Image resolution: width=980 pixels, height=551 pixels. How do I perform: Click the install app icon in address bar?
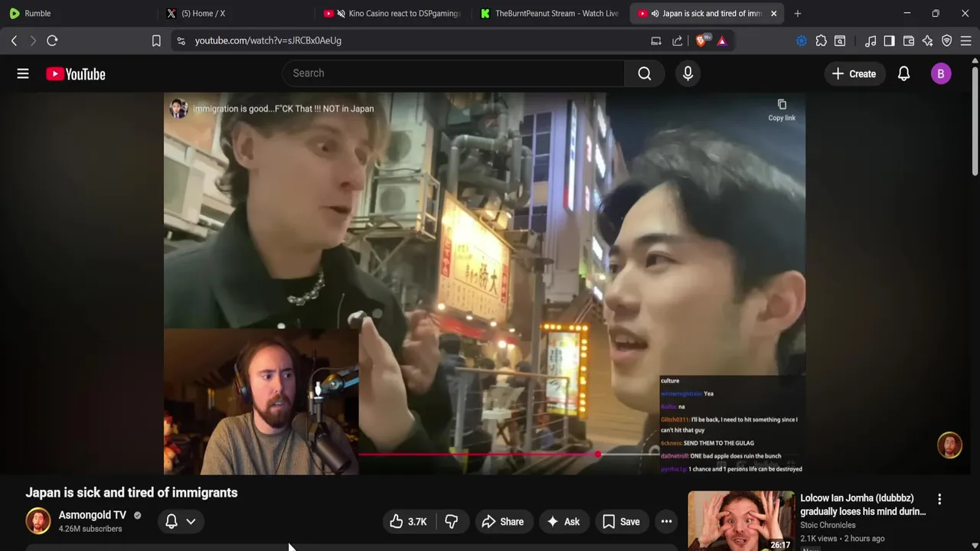coord(656,41)
